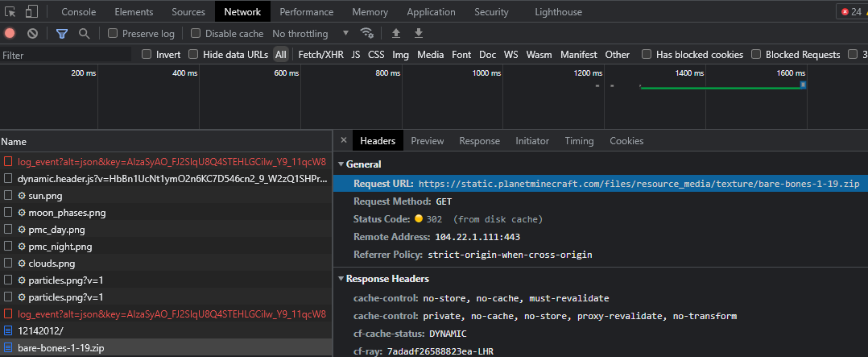
Task: Click Remote Address 104.22.1.111:443
Action: click(477, 237)
